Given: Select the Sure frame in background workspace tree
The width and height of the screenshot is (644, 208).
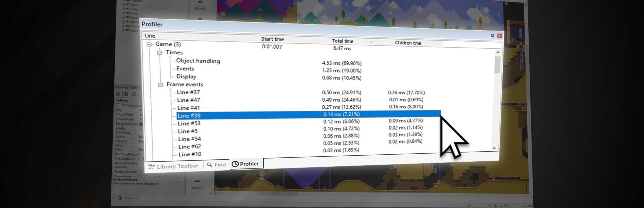Looking at the screenshot, I should (134, 5).
